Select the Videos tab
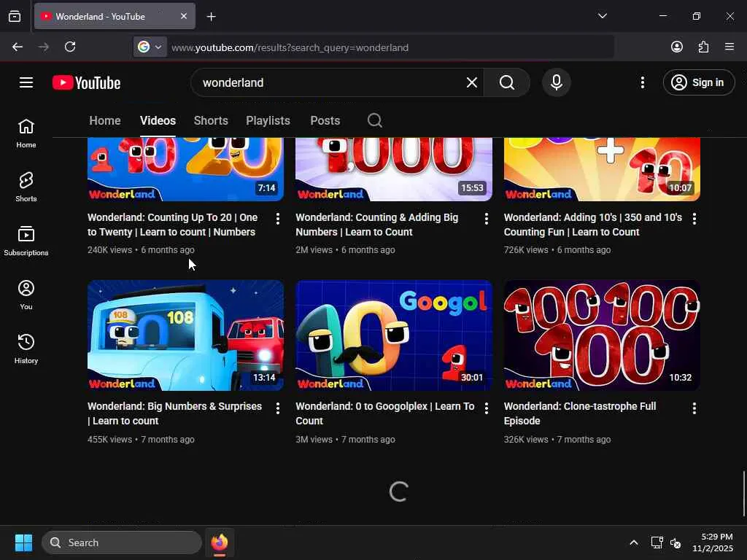 point(158,120)
